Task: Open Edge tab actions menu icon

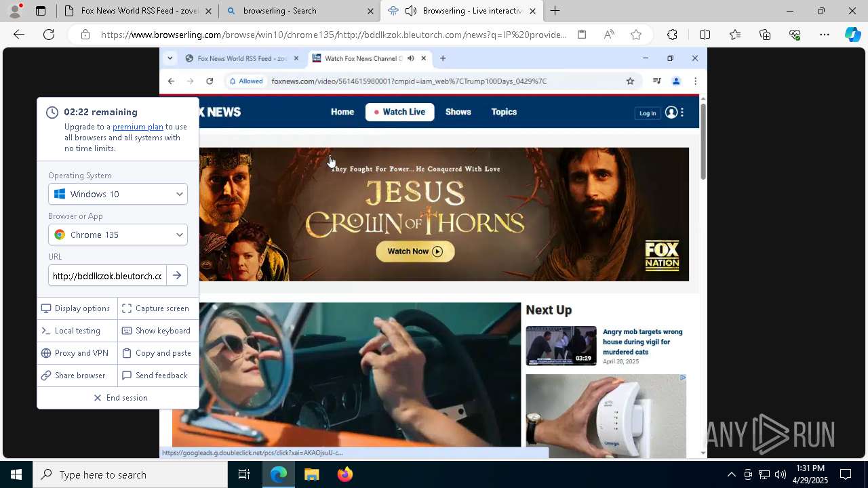Action: 41,11
